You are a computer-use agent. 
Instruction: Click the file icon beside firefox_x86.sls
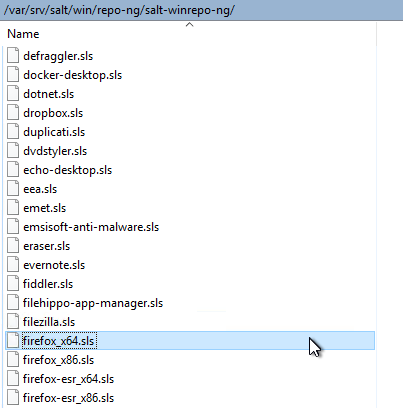pyautogui.click(x=13, y=359)
